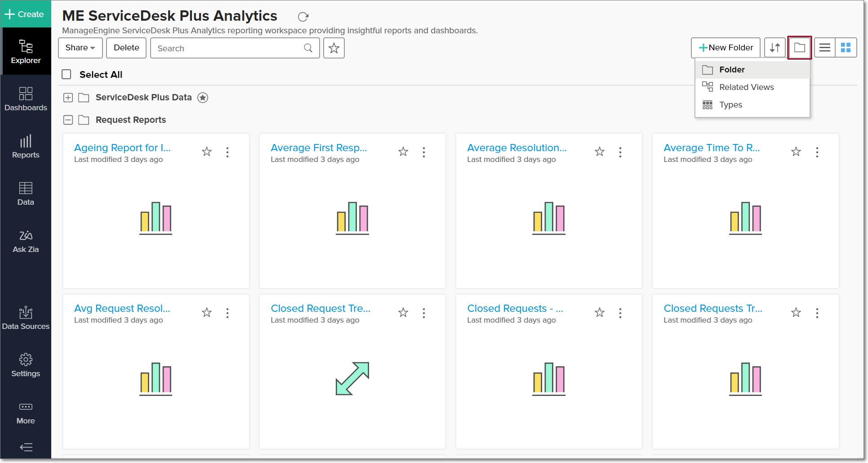Open the Closed Requests Trend report link
Viewport: 868px width, 463px height.
713,309
